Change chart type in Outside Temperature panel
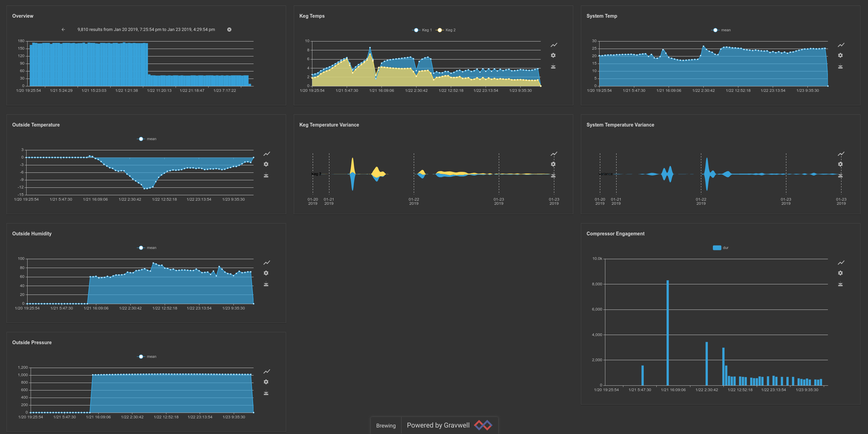Image resolution: width=868 pixels, height=434 pixels. pos(267,154)
